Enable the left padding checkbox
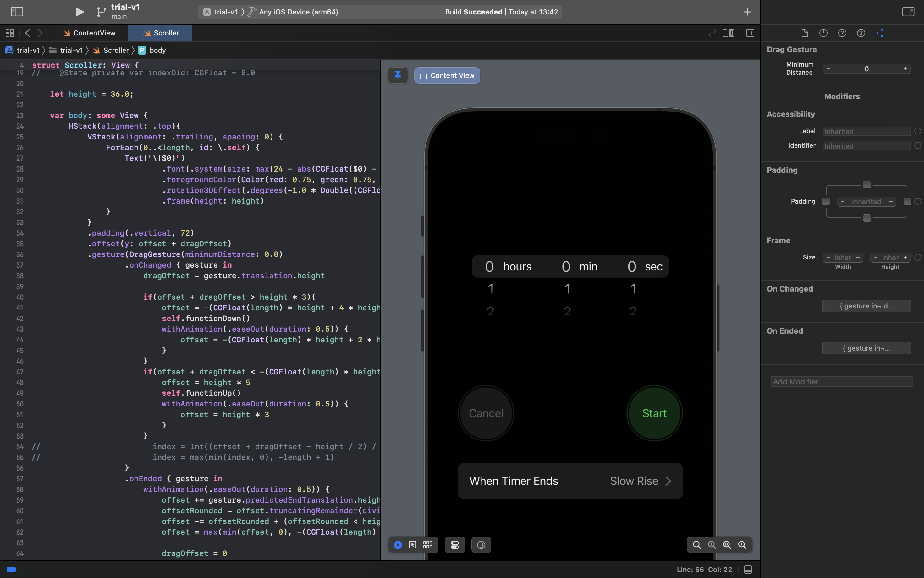This screenshot has height=578, width=924. pos(826,201)
